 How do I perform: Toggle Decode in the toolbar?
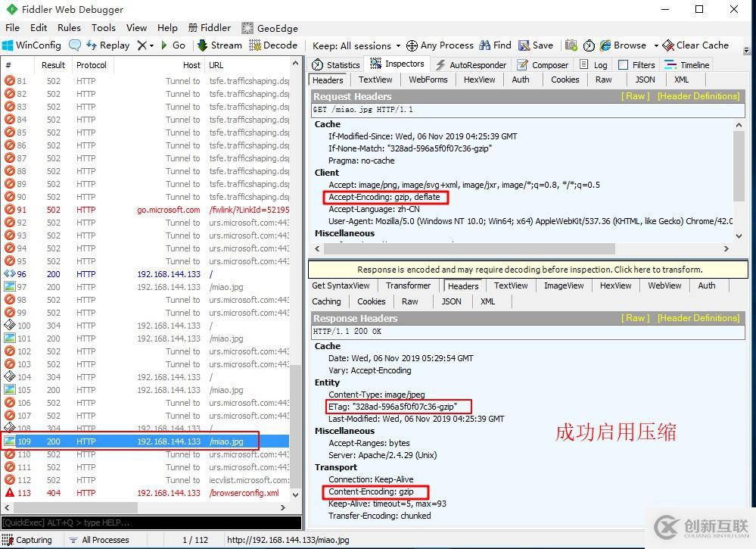point(273,45)
